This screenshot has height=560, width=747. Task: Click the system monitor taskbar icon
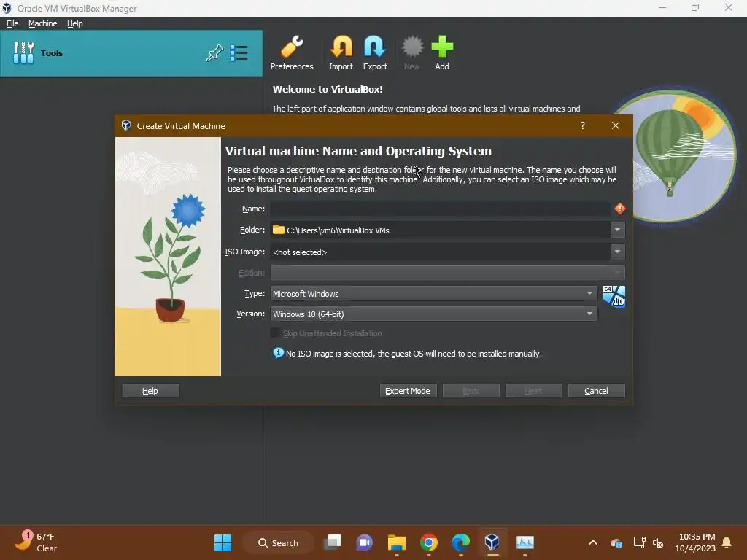tap(525, 542)
